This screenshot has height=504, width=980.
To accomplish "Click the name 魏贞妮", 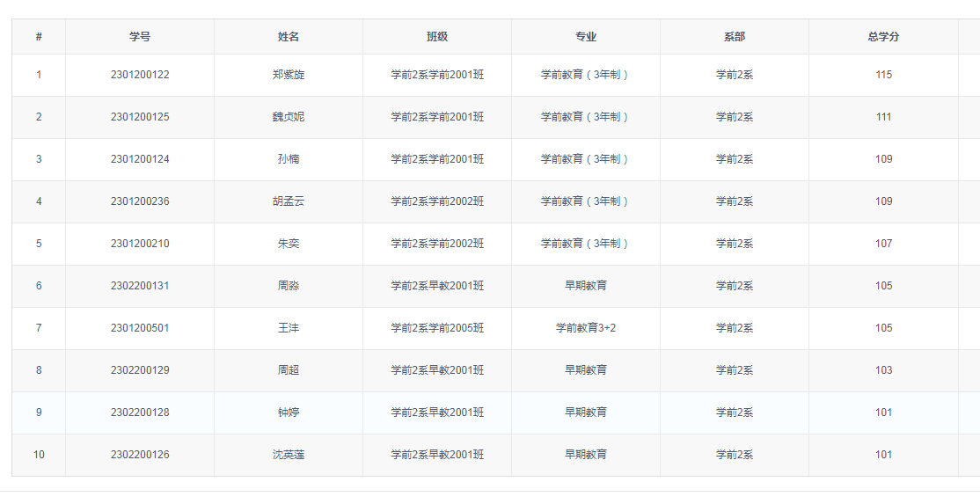I will point(289,117).
